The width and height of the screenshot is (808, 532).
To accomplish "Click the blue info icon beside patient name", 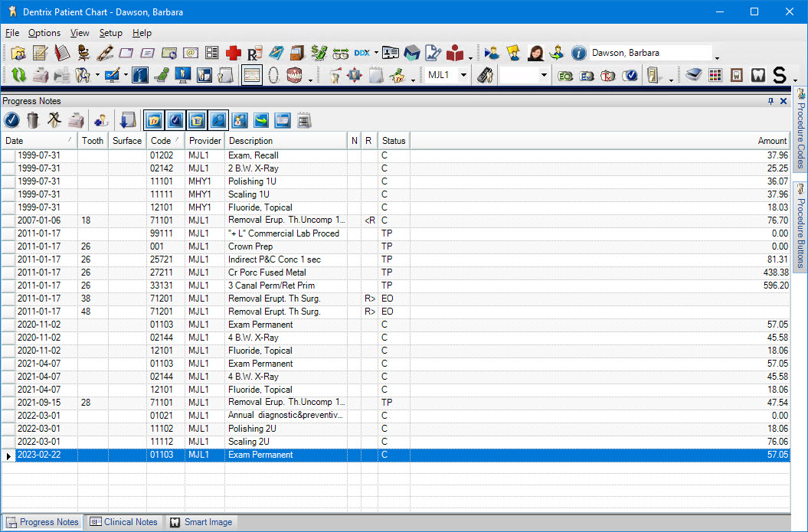I will pyautogui.click(x=578, y=53).
